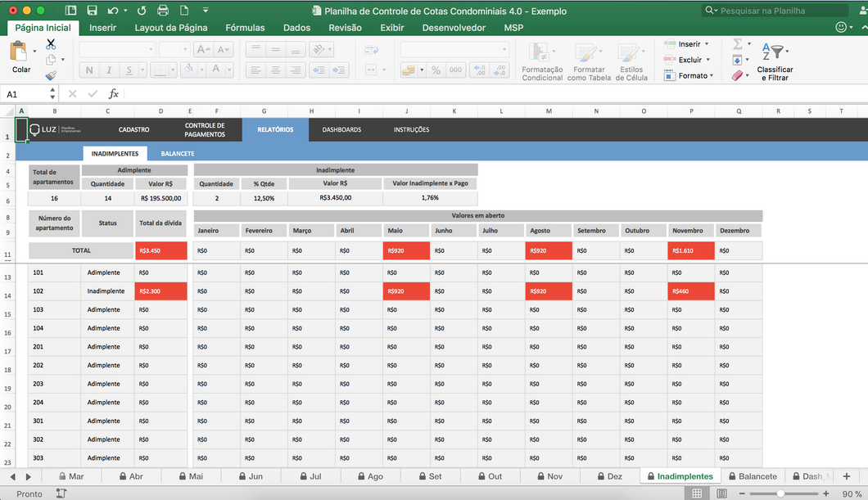
Task: Click the Format Painter brush icon
Action: click(x=51, y=75)
